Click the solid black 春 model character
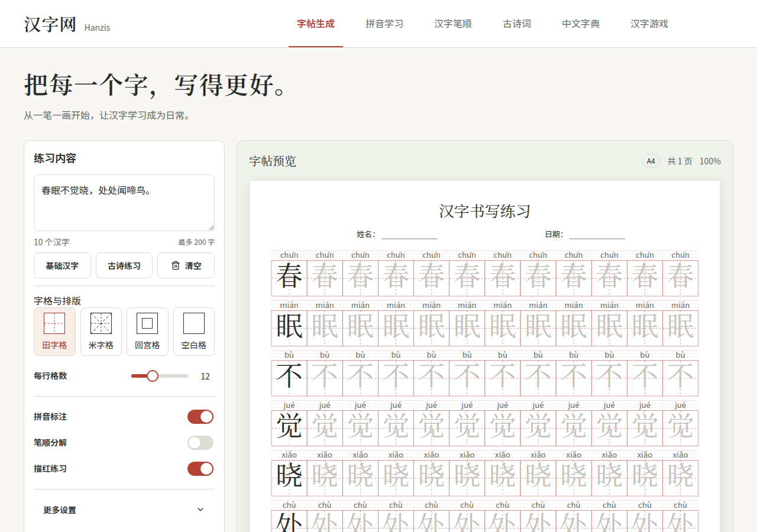Viewport: 757px width, 532px height. [x=289, y=277]
